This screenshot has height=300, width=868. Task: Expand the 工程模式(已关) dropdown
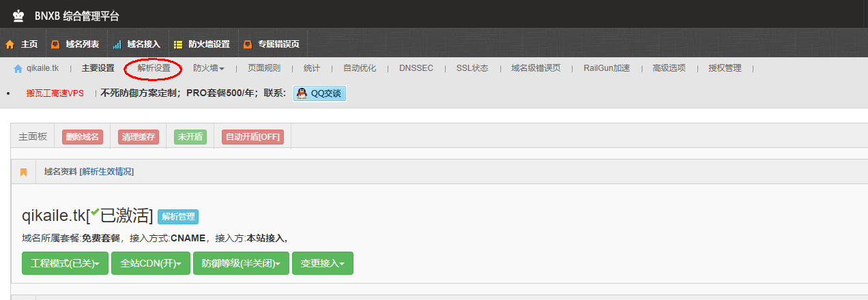pyautogui.click(x=65, y=263)
